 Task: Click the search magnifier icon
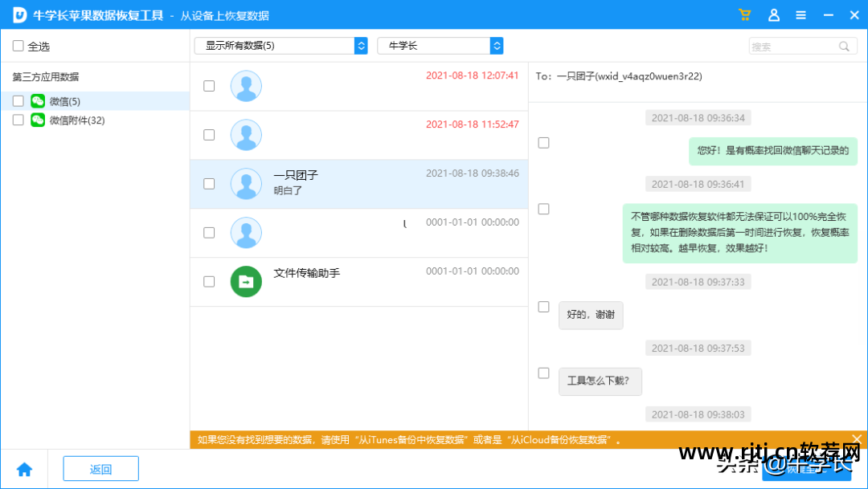[844, 46]
